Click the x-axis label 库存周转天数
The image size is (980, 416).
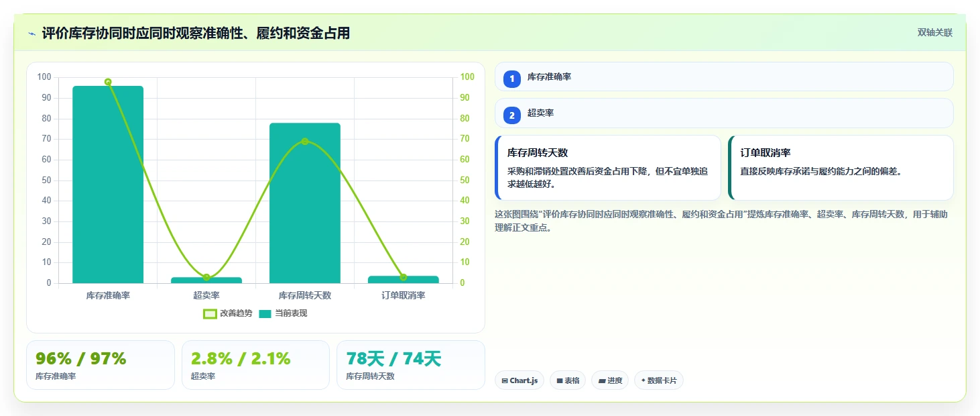pyautogui.click(x=305, y=295)
